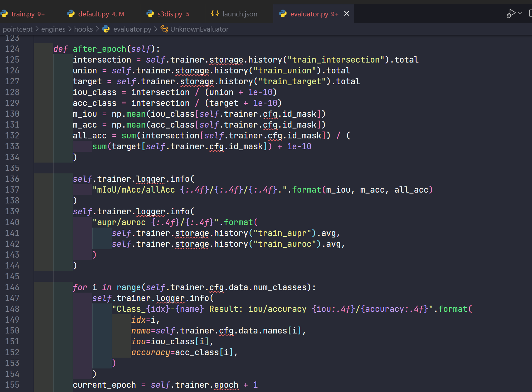Click engines in the breadcrumb
532x392 pixels.
[53, 29]
